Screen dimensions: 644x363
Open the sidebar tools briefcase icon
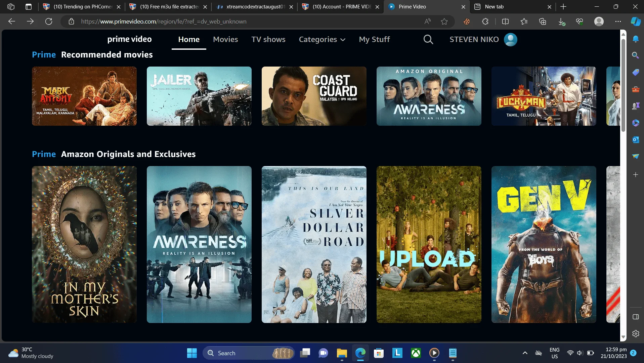[636, 89]
